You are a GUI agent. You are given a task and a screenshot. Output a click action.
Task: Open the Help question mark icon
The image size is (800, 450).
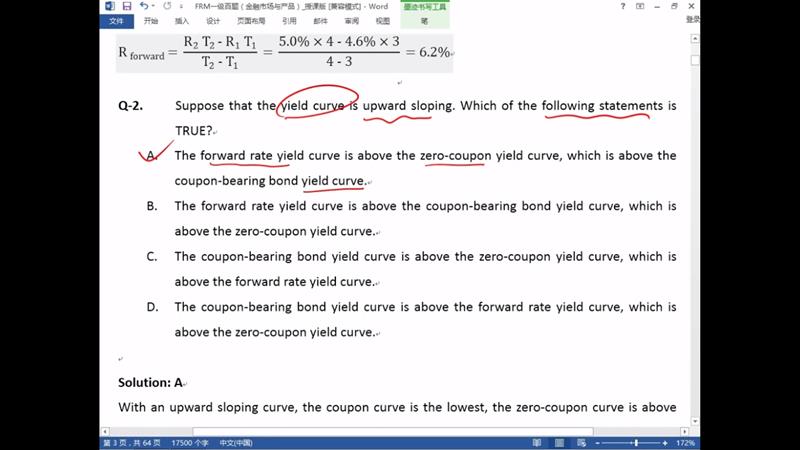tap(622, 6)
